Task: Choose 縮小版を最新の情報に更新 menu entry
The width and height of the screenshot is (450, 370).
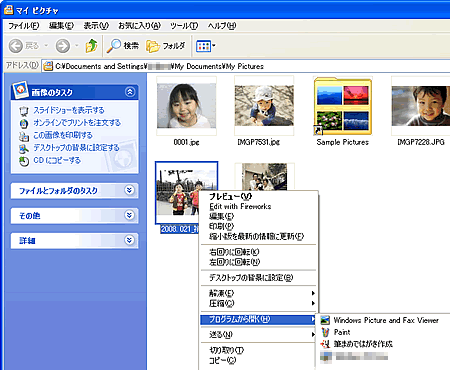Action: (x=258, y=237)
